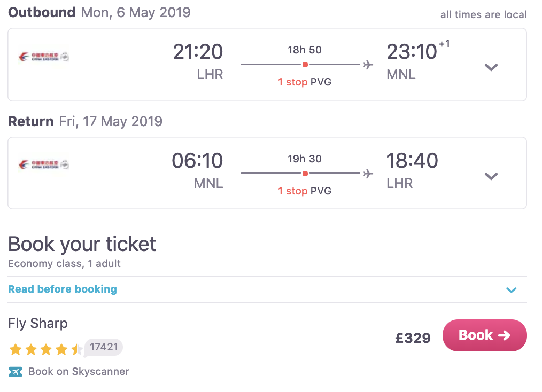Viewport: 542px width, 392px height.
Task: Click the return flight airplane icon
Action: point(368,174)
